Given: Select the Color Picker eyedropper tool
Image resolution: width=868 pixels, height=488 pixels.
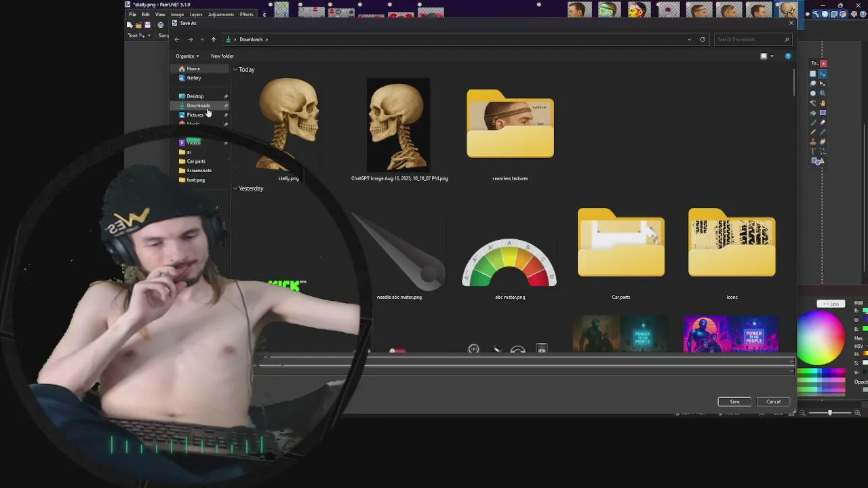Looking at the screenshot, I should (x=823, y=132).
